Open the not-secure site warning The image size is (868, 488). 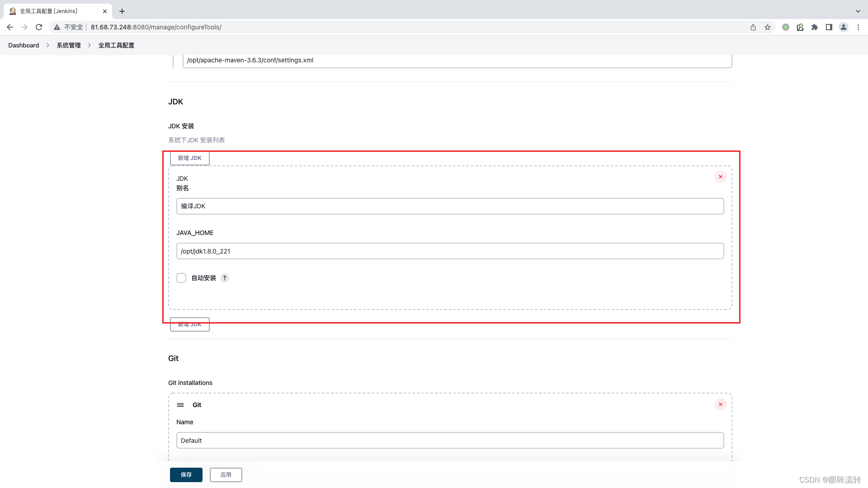point(68,27)
